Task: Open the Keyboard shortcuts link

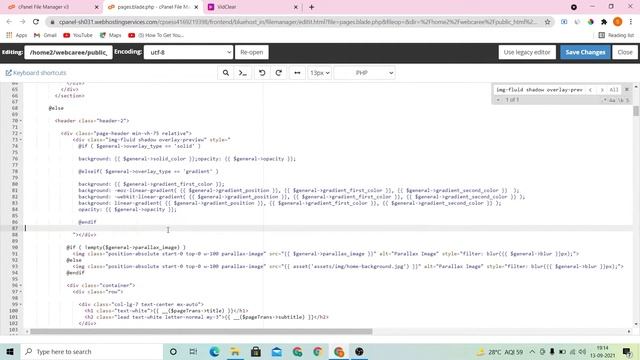Action: click(x=36, y=73)
